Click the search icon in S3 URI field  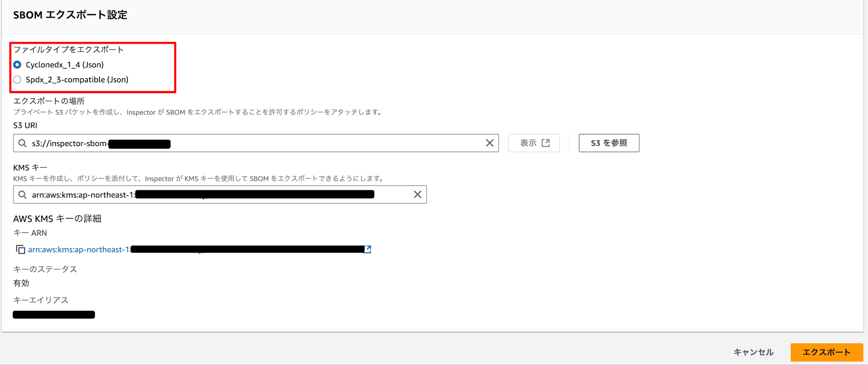point(23,143)
